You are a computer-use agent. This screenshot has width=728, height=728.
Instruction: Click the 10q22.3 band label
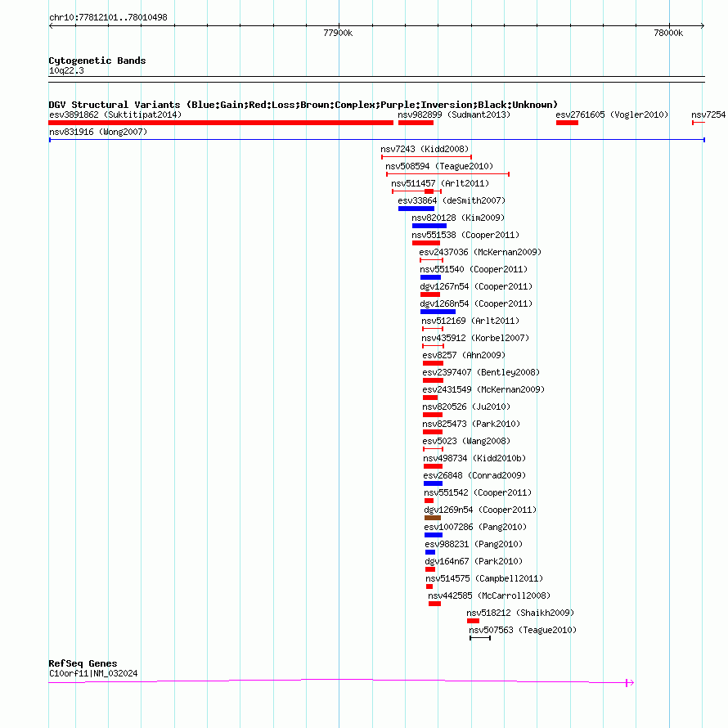pyautogui.click(x=66, y=70)
